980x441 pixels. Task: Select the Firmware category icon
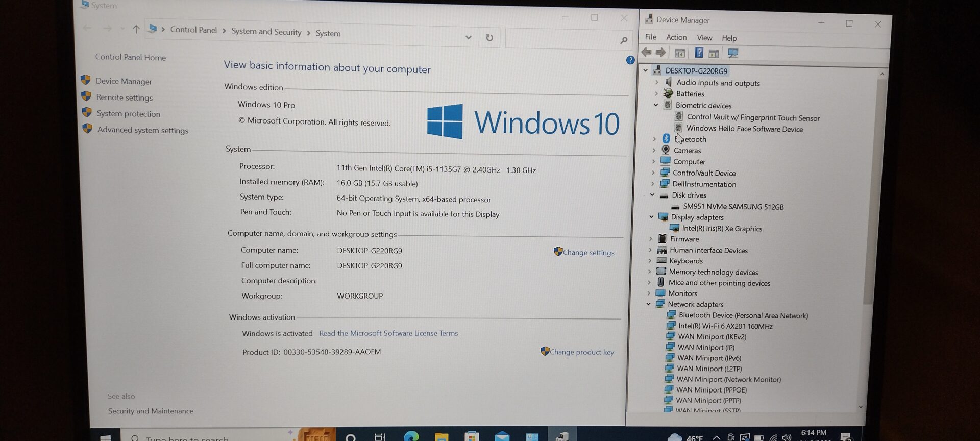coord(663,238)
